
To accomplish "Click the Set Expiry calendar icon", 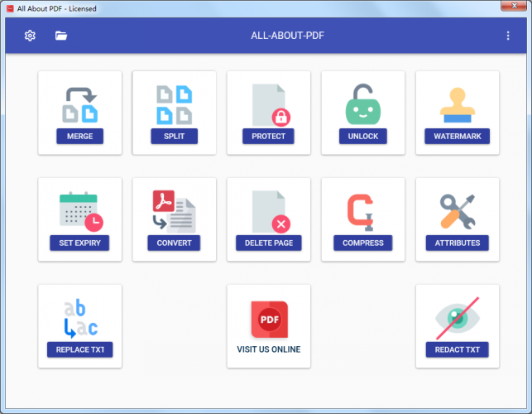I will [x=81, y=212].
